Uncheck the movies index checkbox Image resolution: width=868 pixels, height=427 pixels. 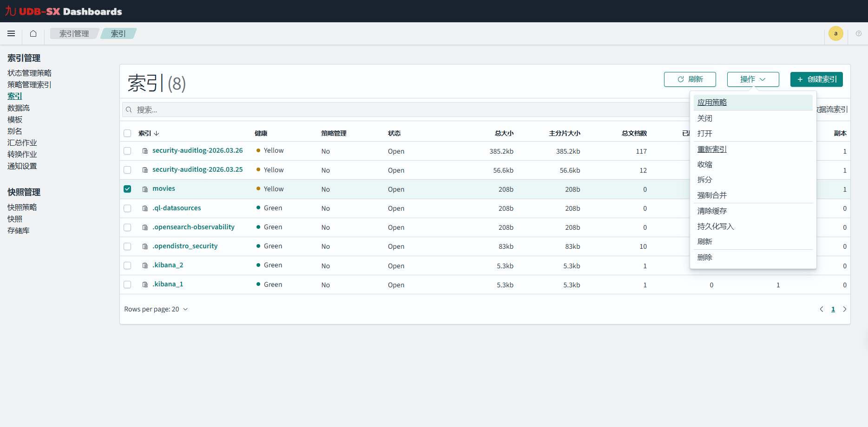click(127, 189)
